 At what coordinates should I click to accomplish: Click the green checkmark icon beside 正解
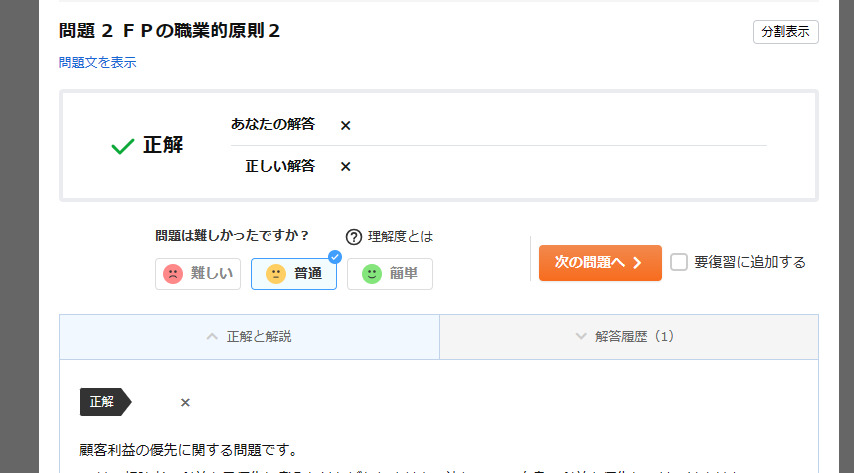[x=123, y=146]
